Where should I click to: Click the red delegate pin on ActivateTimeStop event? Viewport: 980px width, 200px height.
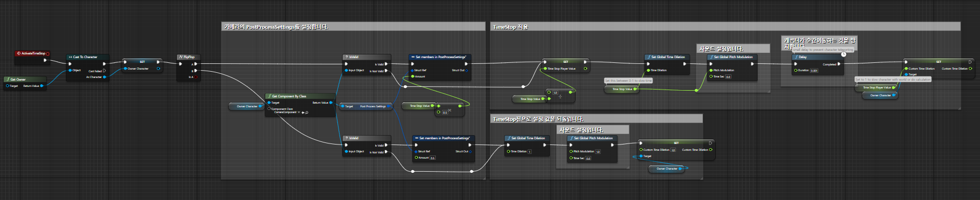48,53
